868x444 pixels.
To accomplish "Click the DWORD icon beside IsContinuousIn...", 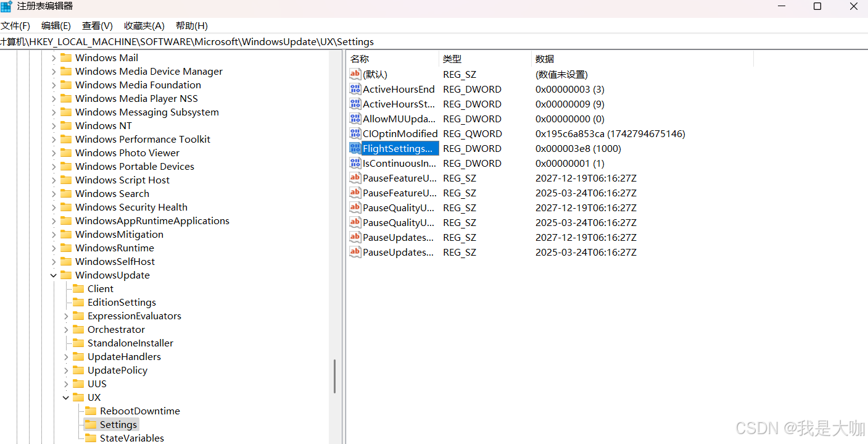I will pos(355,163).
